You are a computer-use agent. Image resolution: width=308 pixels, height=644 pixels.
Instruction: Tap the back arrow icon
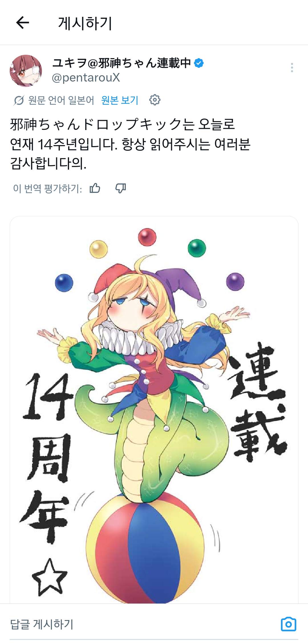23,23
